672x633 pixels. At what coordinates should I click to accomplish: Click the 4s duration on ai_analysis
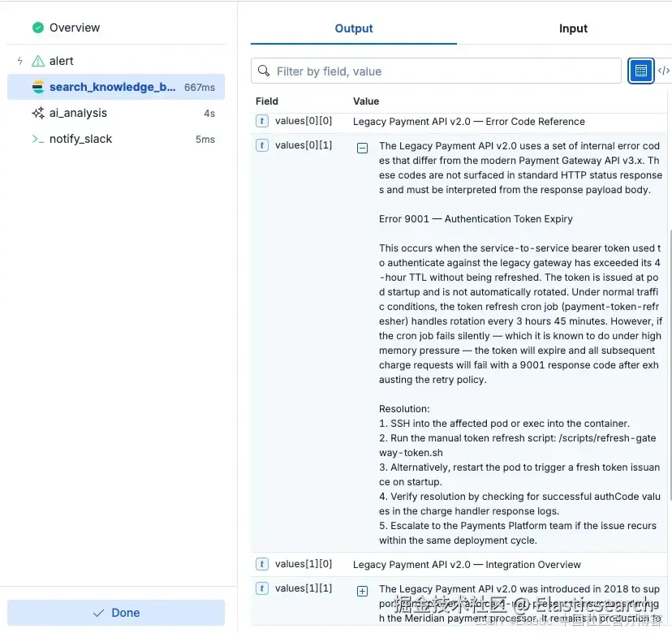(x=209, y=114)
